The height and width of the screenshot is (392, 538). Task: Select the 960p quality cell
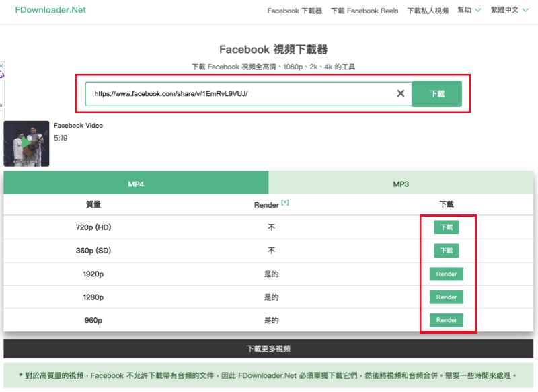(x=93, y=320)
